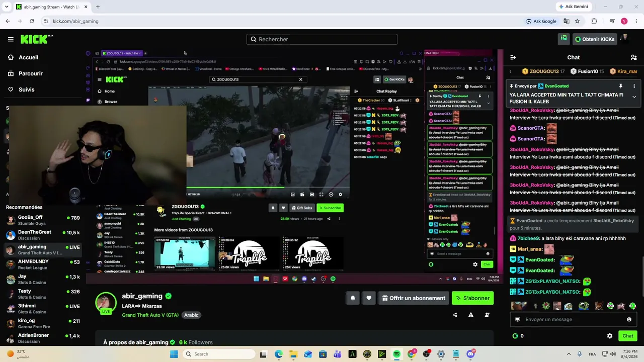
Task: Open DeenTheGreat recommended channel
Action: 43,235
